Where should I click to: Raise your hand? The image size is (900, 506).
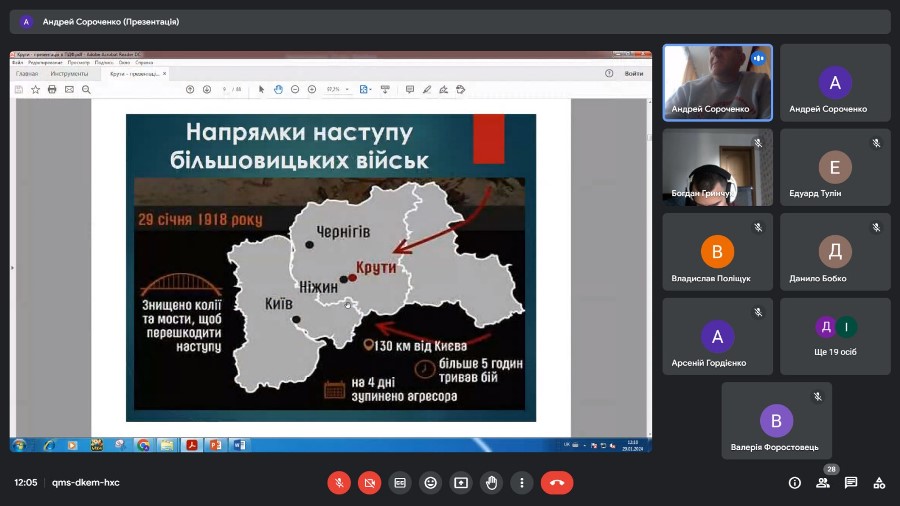[490, 482]
